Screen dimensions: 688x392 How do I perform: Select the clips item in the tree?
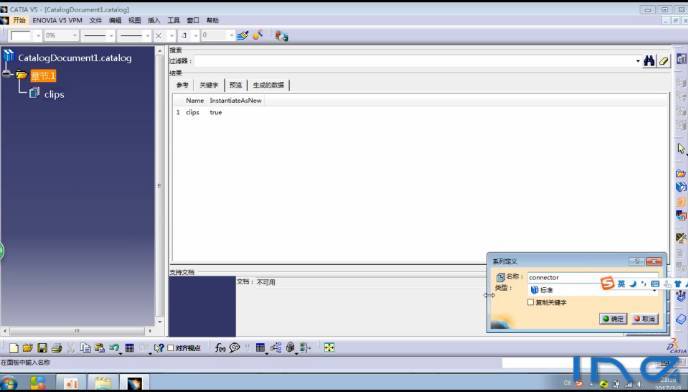(54, 94)
